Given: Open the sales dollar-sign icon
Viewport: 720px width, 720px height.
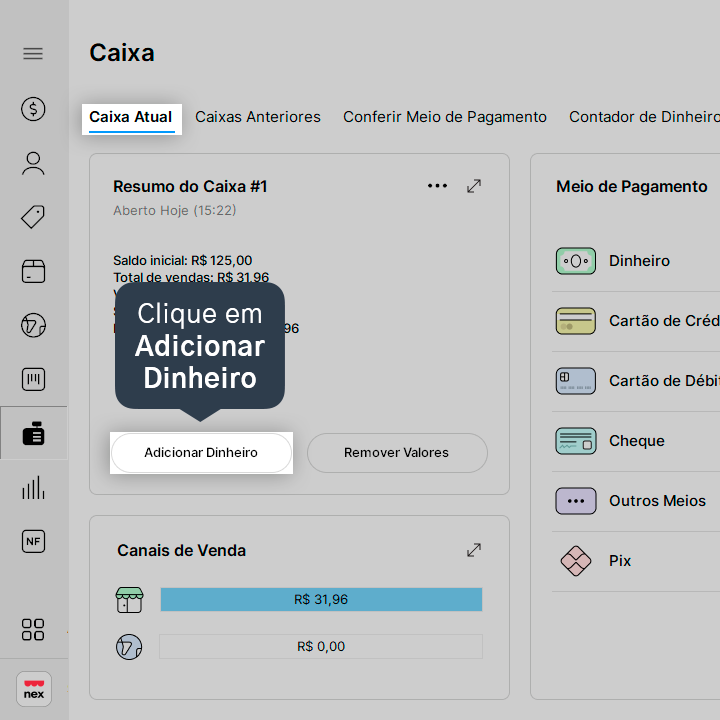Looking at the screenshot, I should point(33,109).
